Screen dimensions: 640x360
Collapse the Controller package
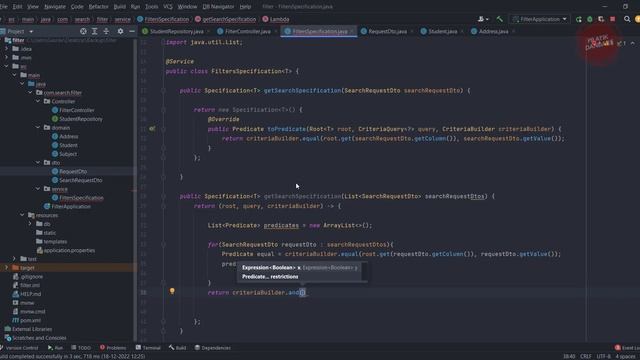tap(38, 101)
